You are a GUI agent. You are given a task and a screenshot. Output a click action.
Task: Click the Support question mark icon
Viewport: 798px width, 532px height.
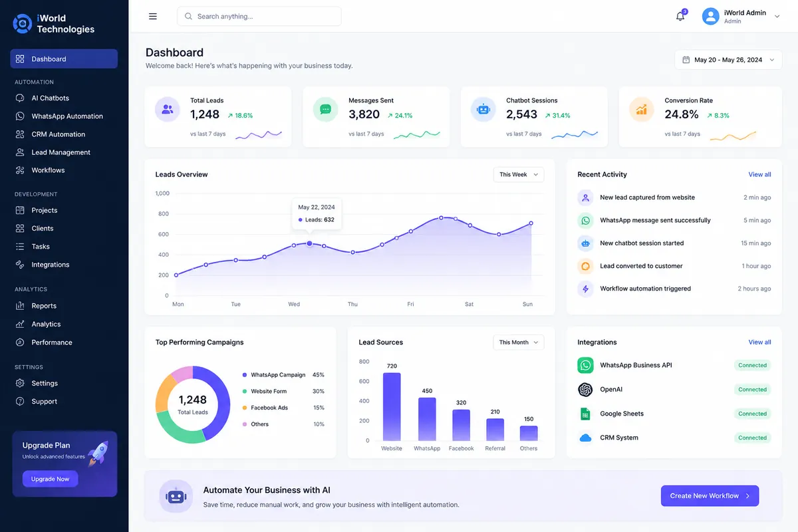(x=20, y=402)
